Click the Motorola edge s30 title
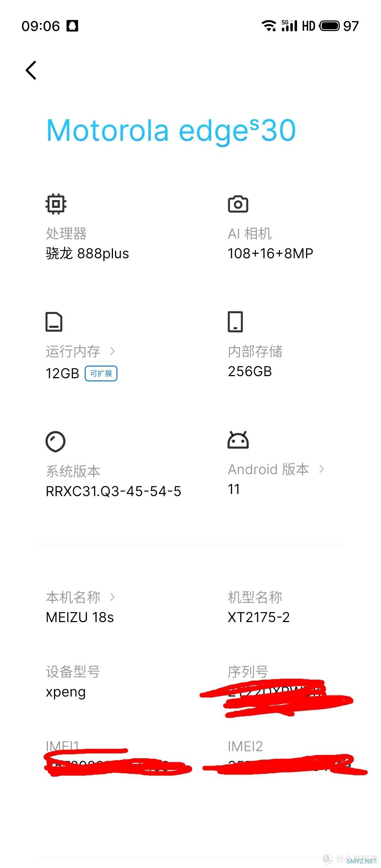381x868 pixels. [170, 131]
